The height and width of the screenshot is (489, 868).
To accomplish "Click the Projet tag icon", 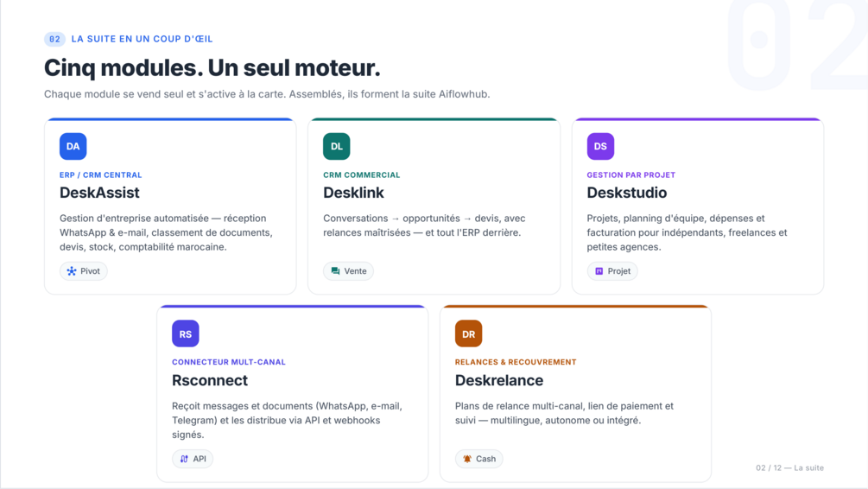I will point(599,271).
